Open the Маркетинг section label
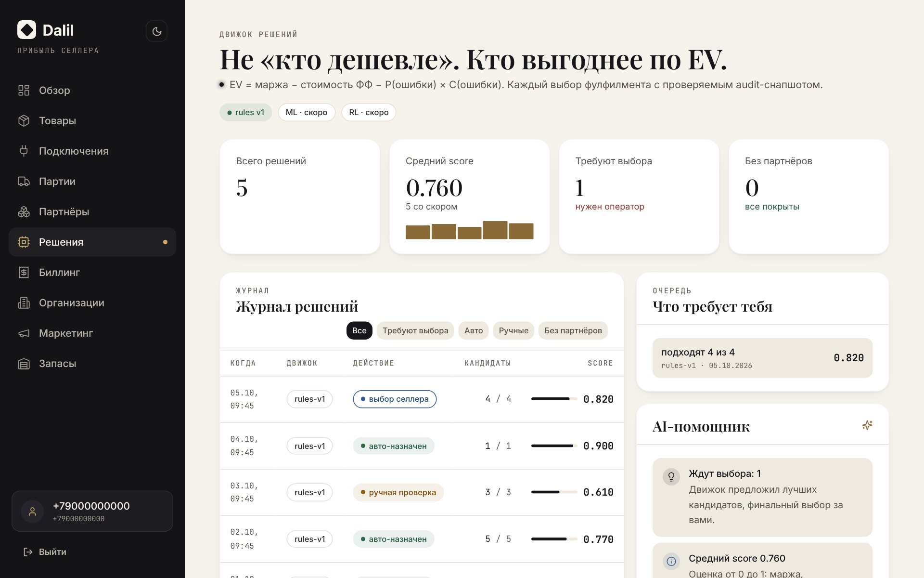 tap(66, 333)
